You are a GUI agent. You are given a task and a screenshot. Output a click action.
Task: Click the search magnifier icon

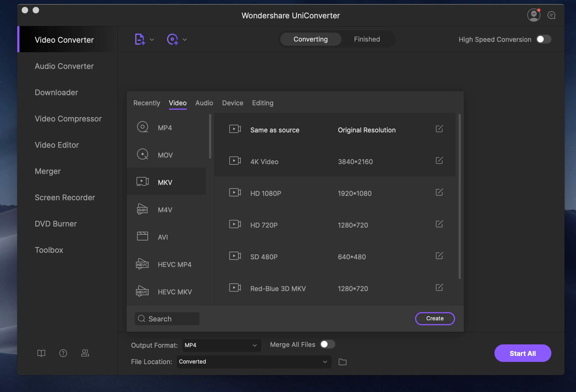pyautogui.click(x=141, y=318)
